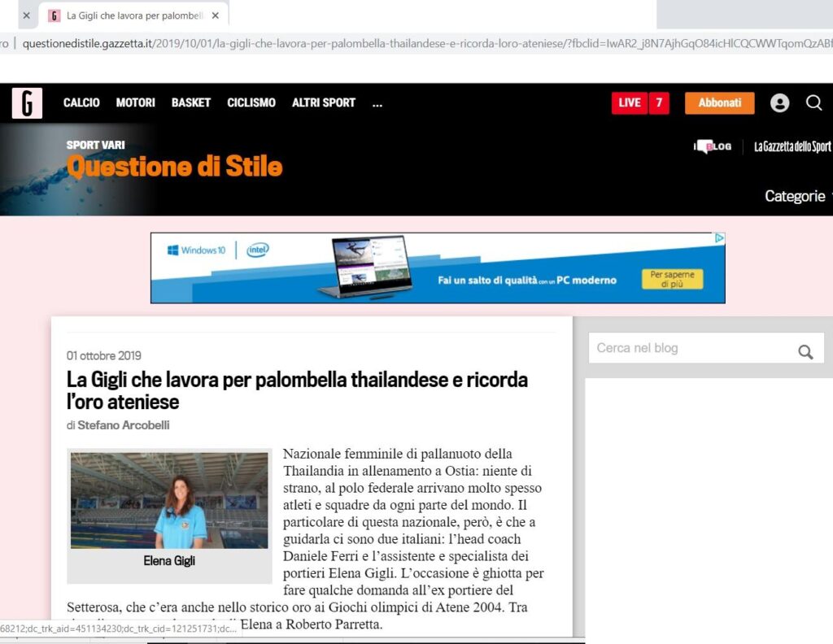This screenshot has height=644, width=833.
Task: Click the Windows 10 logo in the ad
Action: pos(197,250)
